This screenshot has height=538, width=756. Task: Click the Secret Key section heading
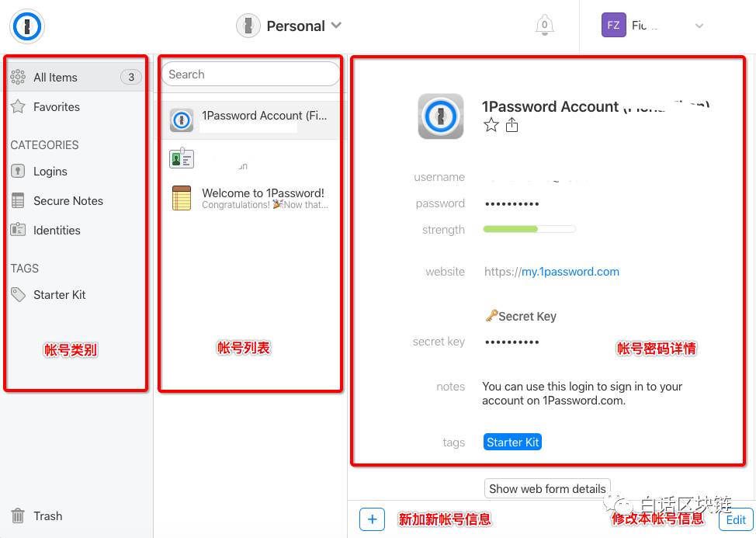(x=521, y=316)
